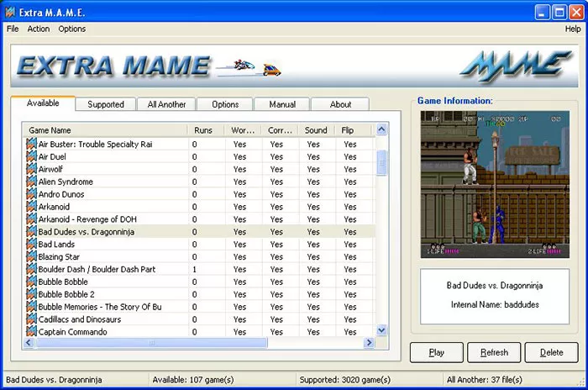Sort list by Game Name column header
The height and width of the screenshot is (390, 588).
[105, 130]
